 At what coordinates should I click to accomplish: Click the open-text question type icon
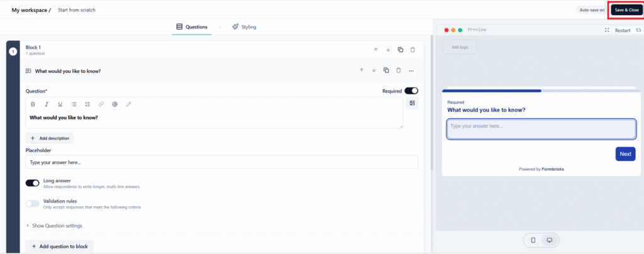point(28,70)
